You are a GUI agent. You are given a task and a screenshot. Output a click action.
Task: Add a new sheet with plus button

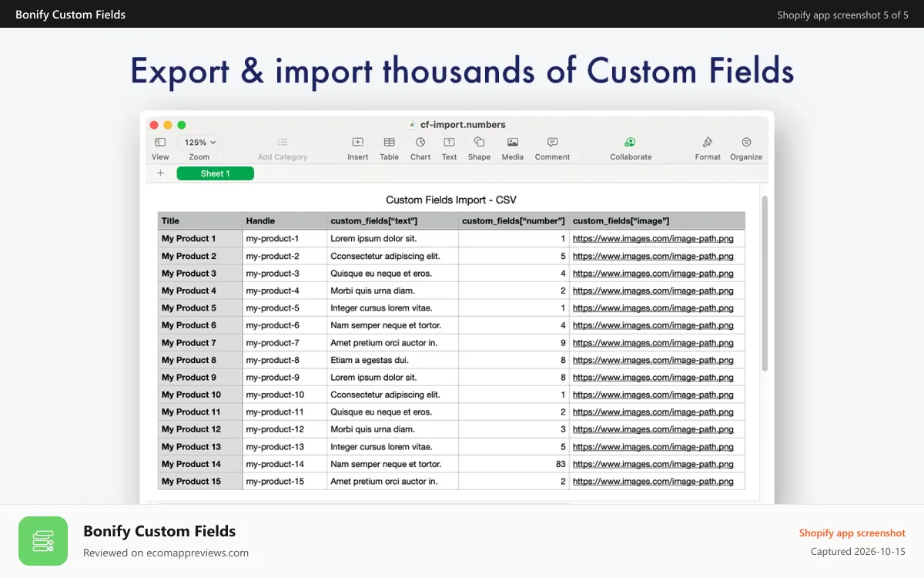(x=160, y=173)
